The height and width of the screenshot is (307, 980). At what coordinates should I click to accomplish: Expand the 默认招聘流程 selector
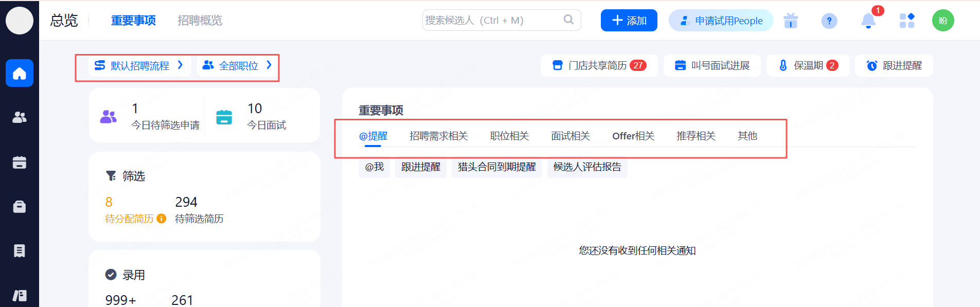coord(139,66)
